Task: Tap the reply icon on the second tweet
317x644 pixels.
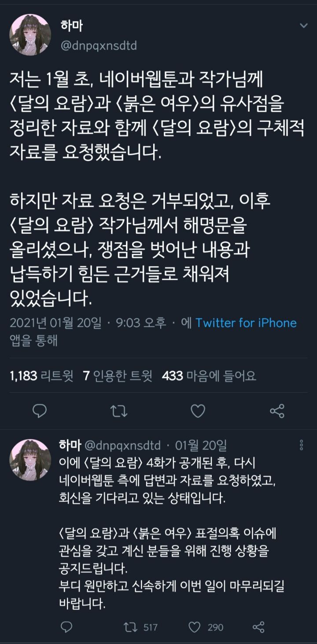Action: pyautogui.click(x=66, y=627)
